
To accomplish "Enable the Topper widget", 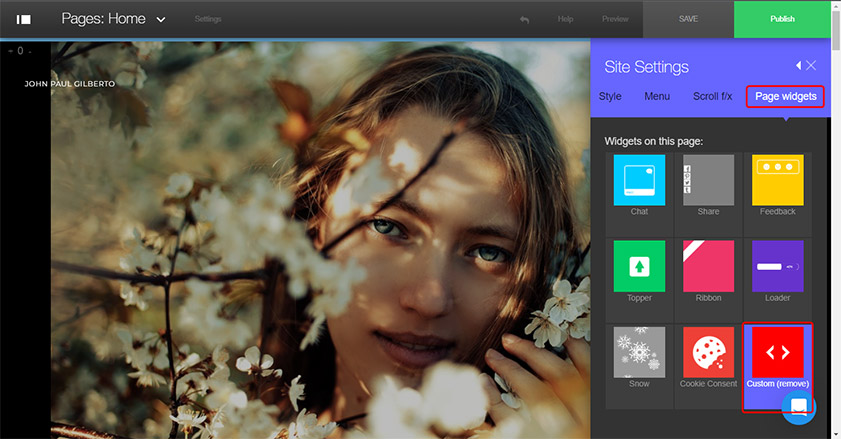I will (639, 267).
